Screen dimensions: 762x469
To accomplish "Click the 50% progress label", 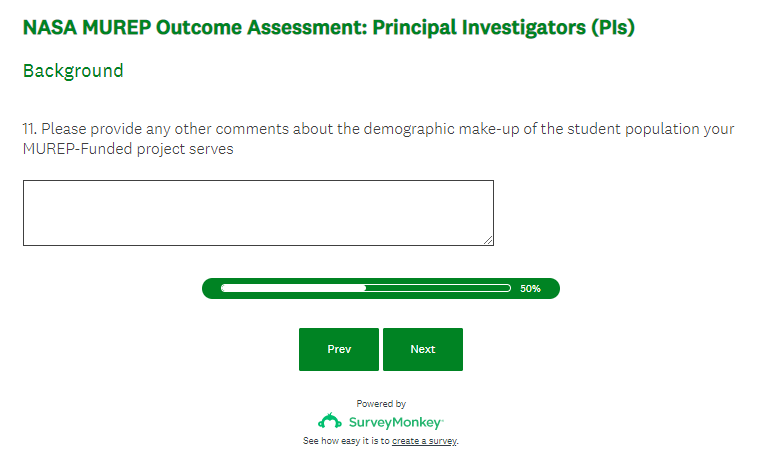I will [x=530, y=288].
